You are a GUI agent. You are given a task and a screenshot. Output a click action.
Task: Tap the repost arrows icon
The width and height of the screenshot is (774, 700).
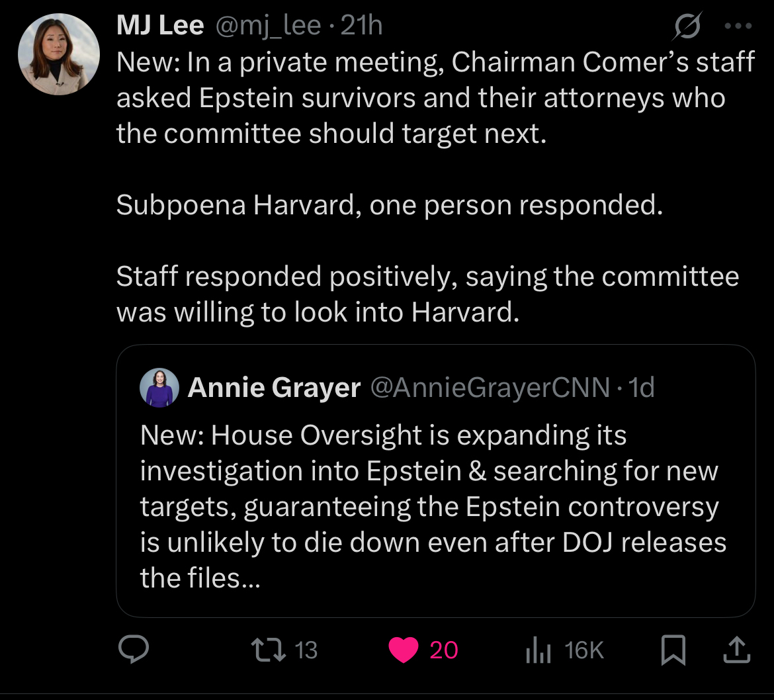point(271,650)
